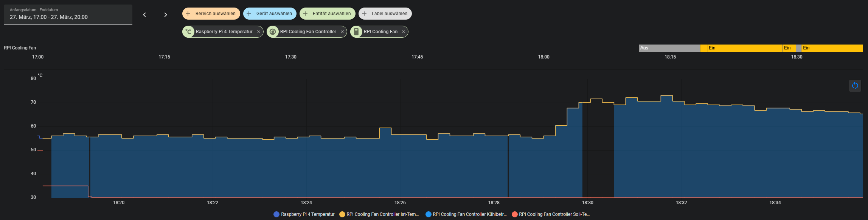Click the 40 value on the temperature axis
The height and width of the screenshot is (220, 868).
click(x=33, y=174)
